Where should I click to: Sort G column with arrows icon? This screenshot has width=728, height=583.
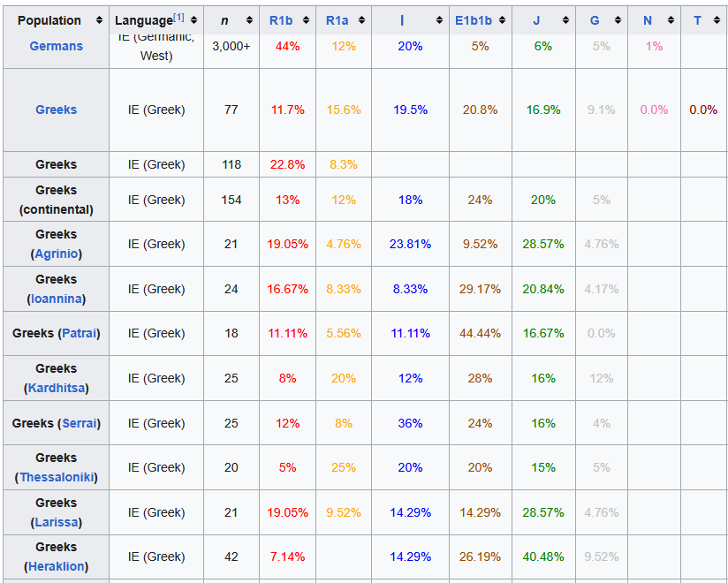[x=618, y=20]
